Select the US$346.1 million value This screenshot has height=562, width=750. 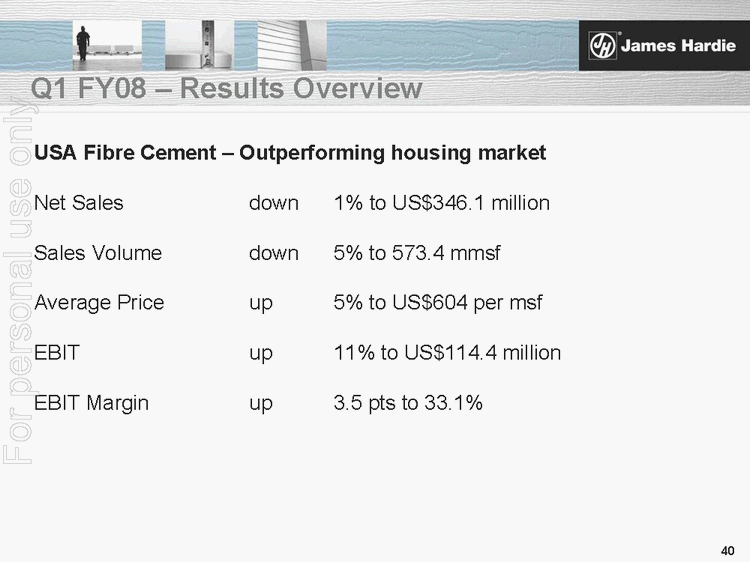point(441,203)
